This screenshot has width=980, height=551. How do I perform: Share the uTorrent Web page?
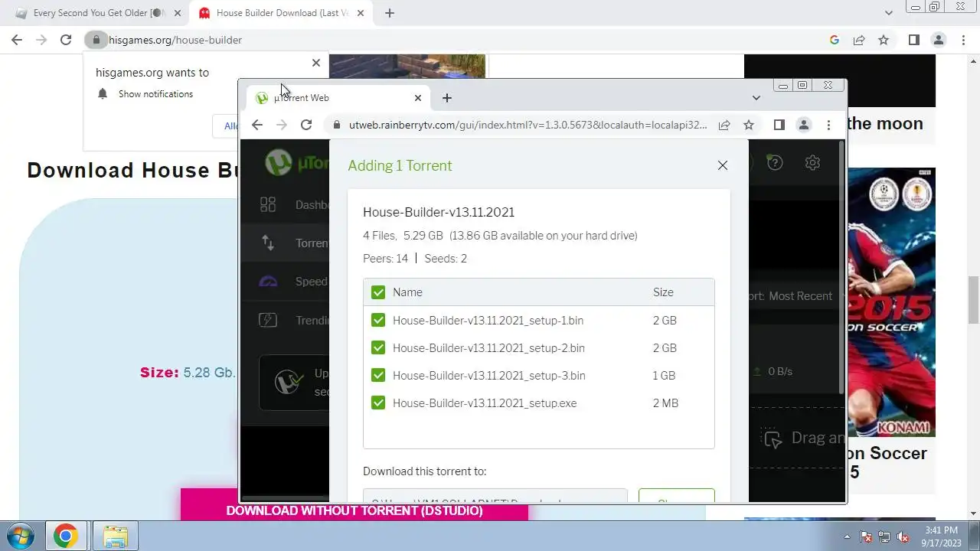click(724, 125)
